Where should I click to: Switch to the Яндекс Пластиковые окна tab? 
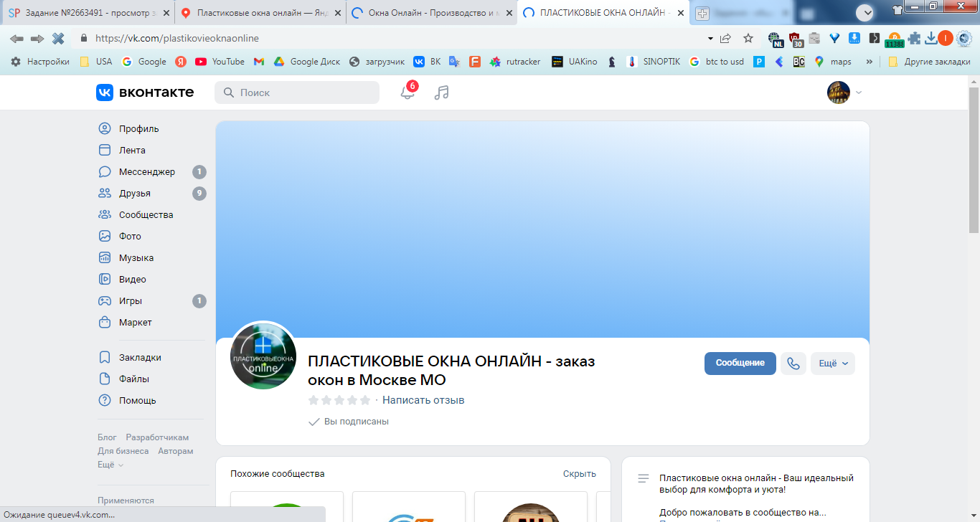(260, 13)
